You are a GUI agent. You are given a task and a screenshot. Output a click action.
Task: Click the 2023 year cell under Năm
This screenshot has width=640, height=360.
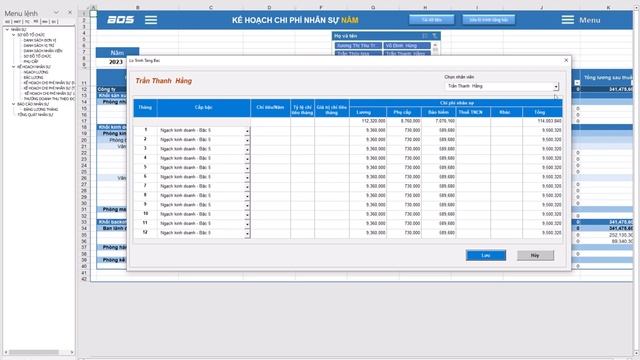click(116, 62)
